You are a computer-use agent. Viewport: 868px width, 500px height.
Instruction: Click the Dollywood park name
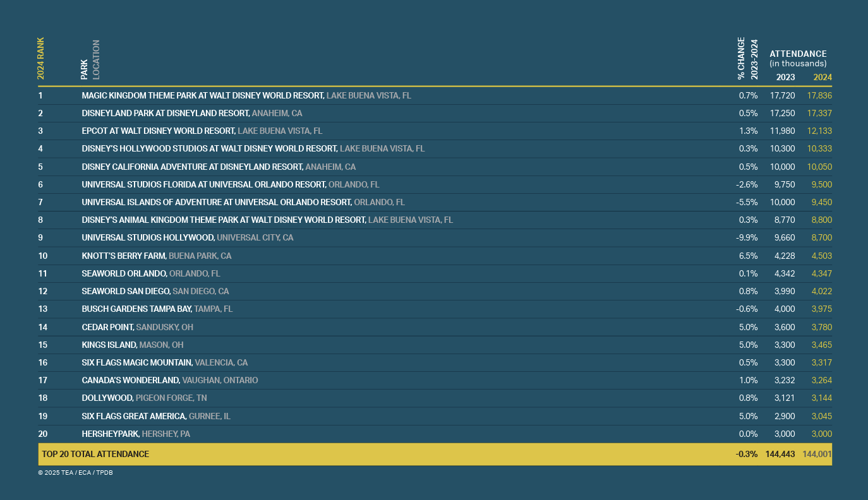(107, 398)
